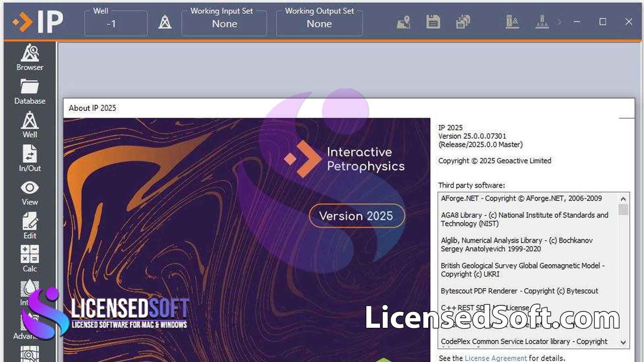Click the multi-well toolbar icon
Screen dimensions: 644x362
coord(542,22)
